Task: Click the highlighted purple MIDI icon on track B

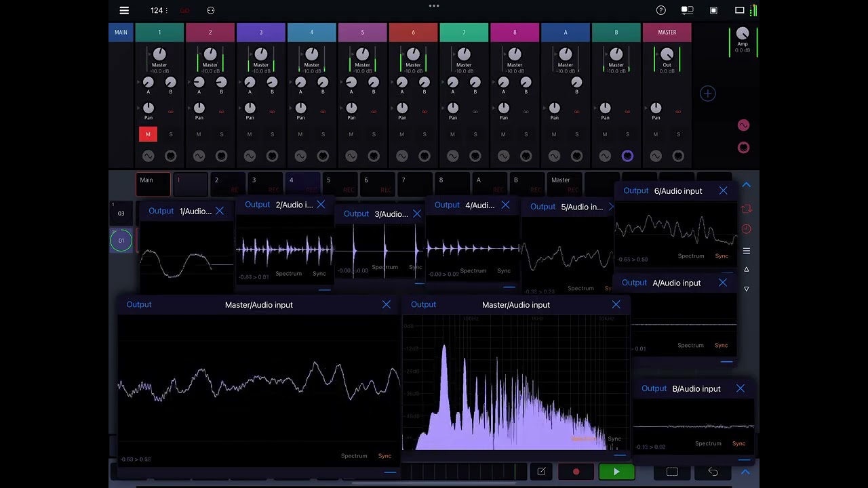Action: [x=627, y=156]
